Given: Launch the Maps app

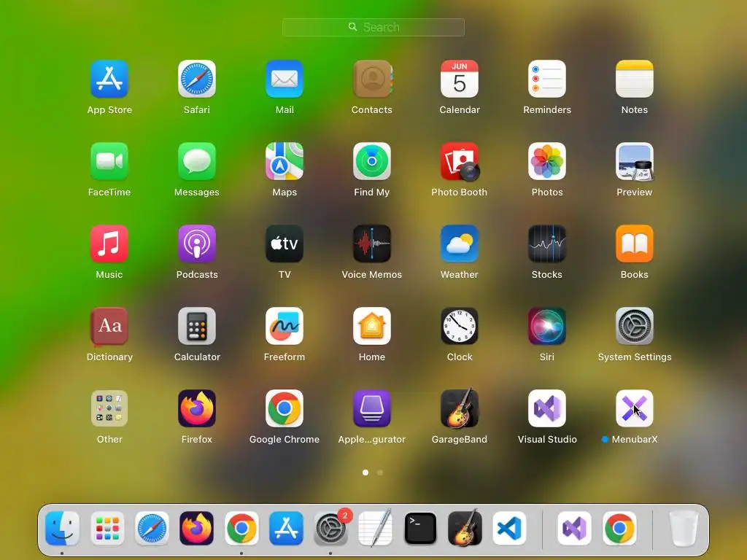Looking at the screenshot, I should click(x=285, y=161).
